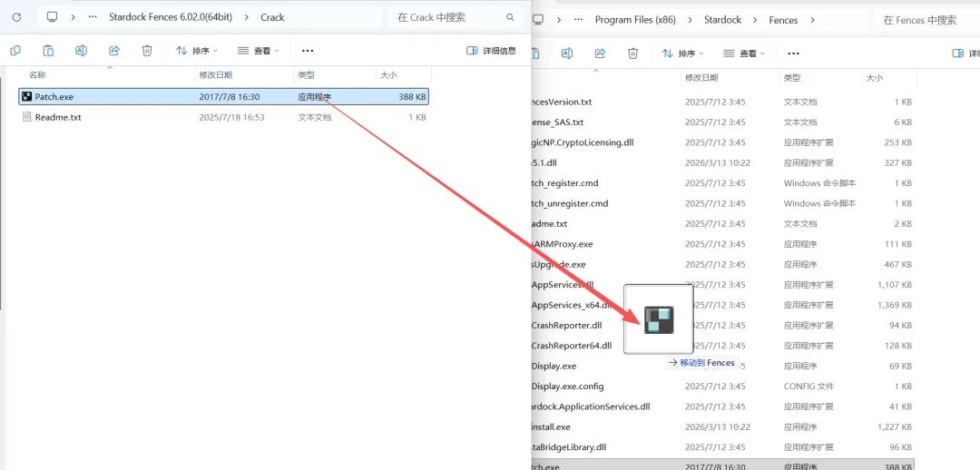Screen dimensions: 980x470
Task: Select Stardock.ApplicationServices.dll row in Fences
Action: [x=723, y=406]
